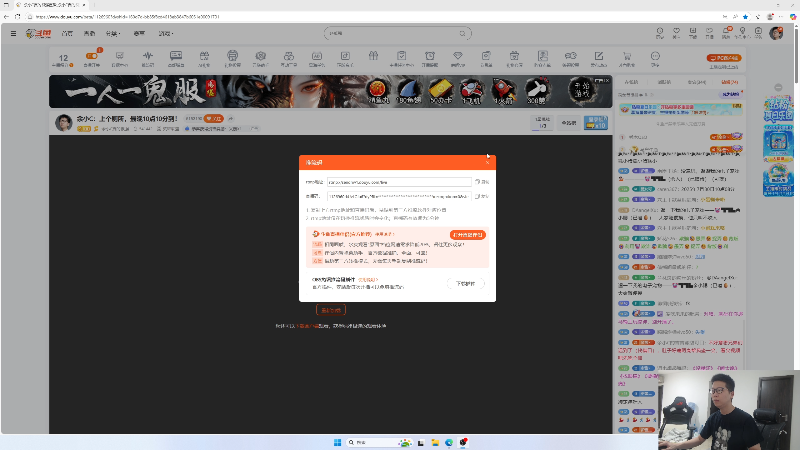Switch to the orange fourth chat panel tab
This screenshot has height=450, width=800.
[730, 82]
